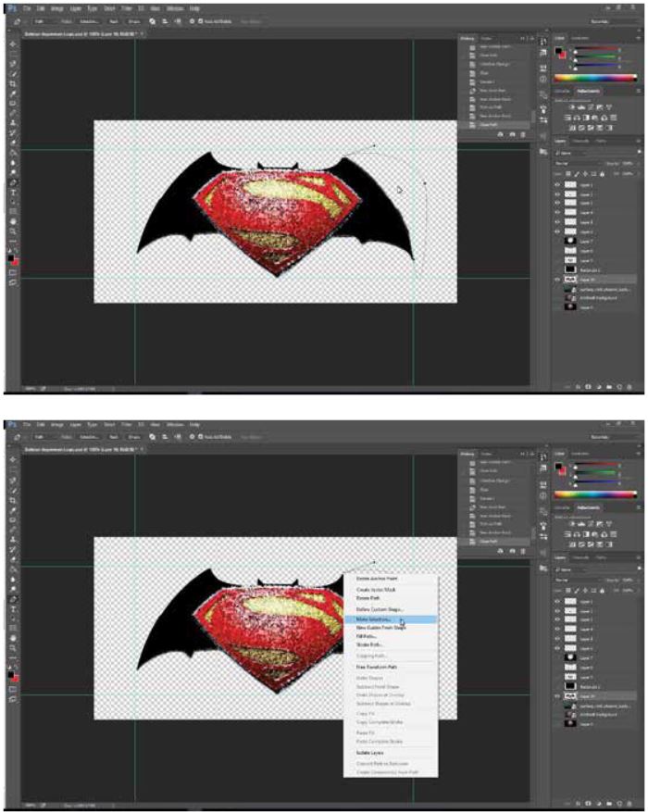
Task: Open path alignment icon in upper options bar
Action: 165,21
